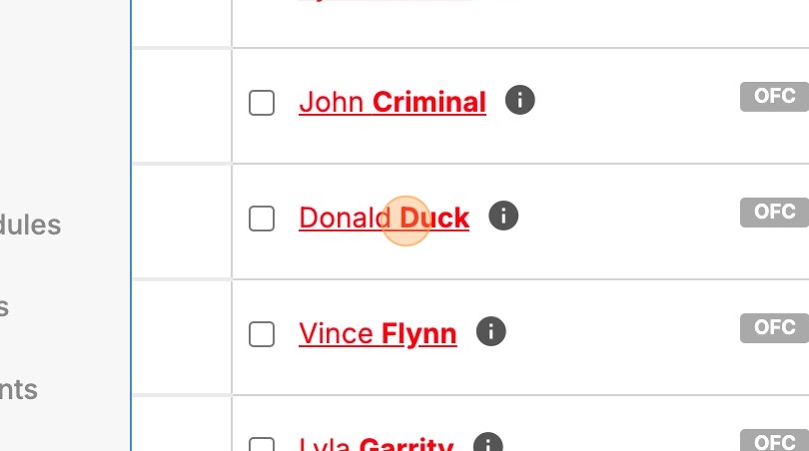Viewport: 809px width, 451px height.
Task: Open the sidebar item showing only "s"
Action: [4, 307]
